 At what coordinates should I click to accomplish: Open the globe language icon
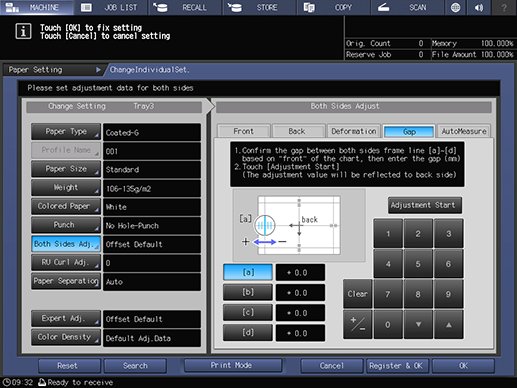point(455,7)
